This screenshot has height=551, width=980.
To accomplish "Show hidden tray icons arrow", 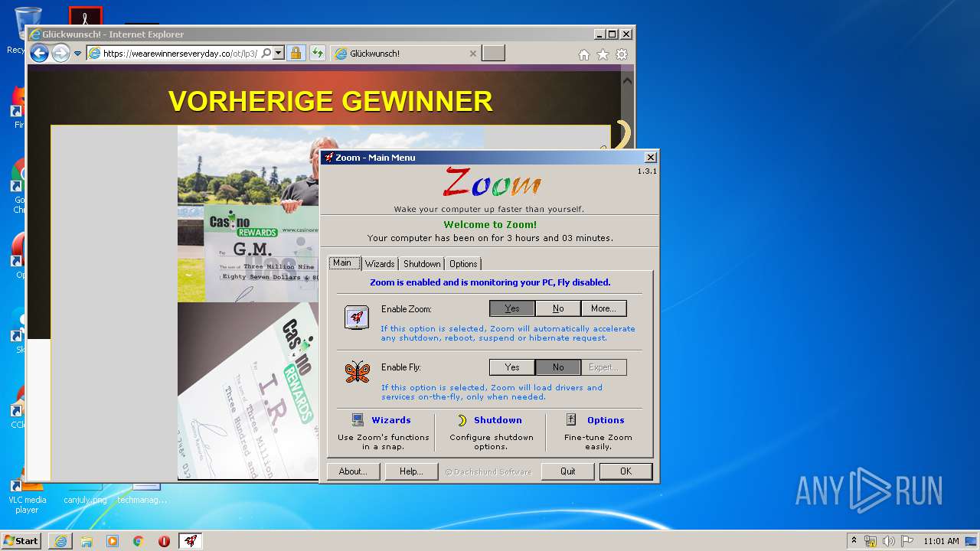I will (x=854, y=541).
